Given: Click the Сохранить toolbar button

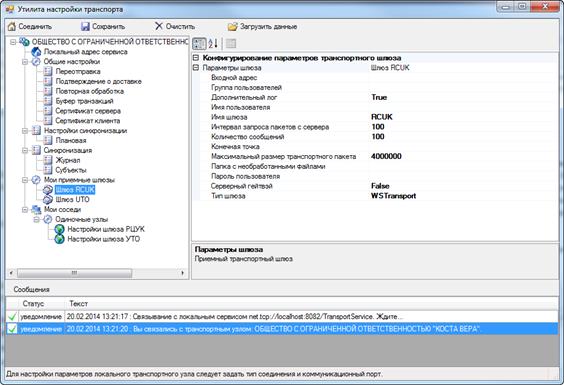Looking at the screenshot, I should coord(103,27).
